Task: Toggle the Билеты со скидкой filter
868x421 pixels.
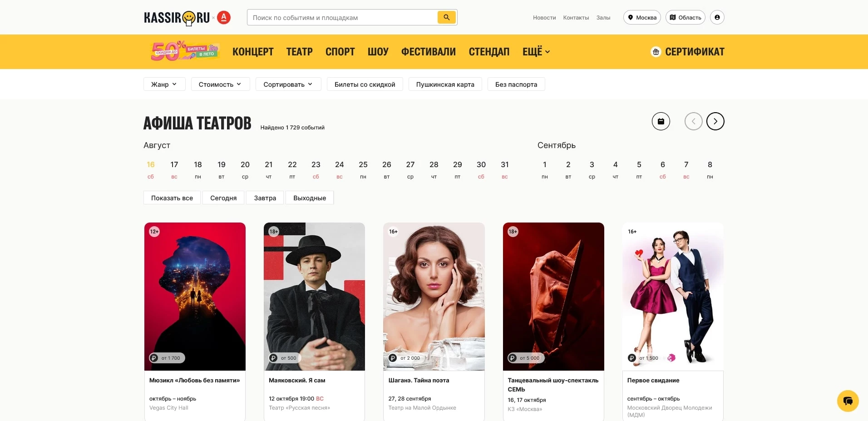Action: point(365,84)
